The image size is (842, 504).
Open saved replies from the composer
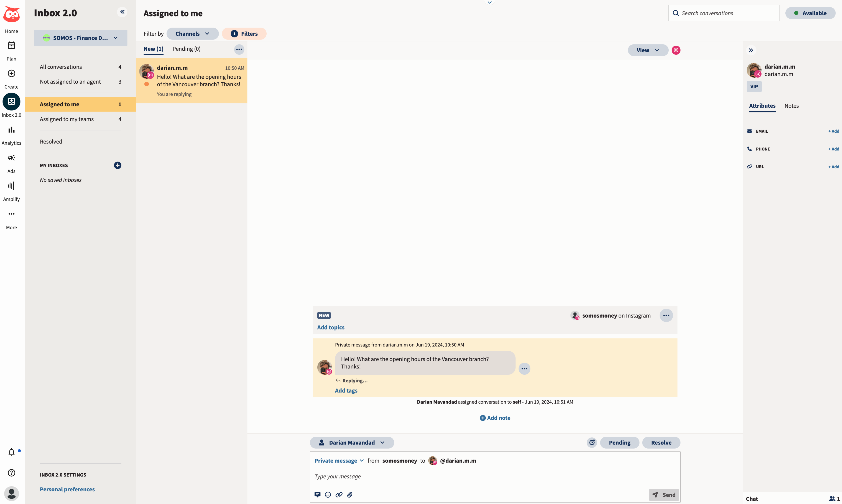pos(317,495)
